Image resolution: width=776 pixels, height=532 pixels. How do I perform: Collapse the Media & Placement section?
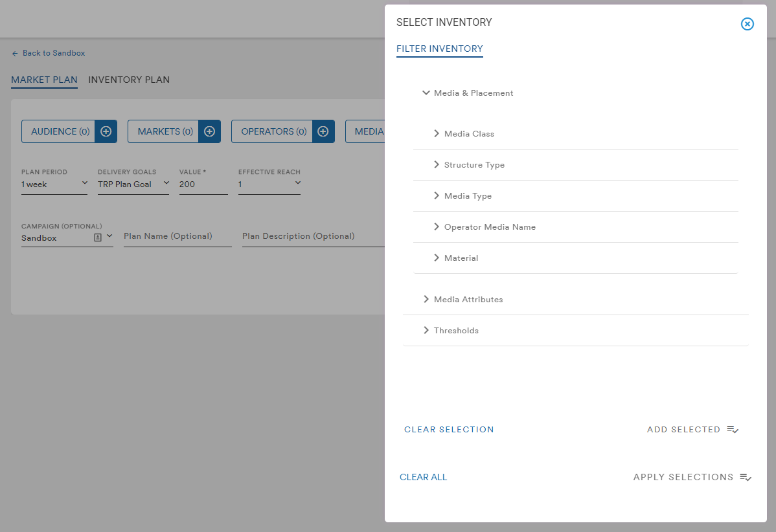point(426,93)
